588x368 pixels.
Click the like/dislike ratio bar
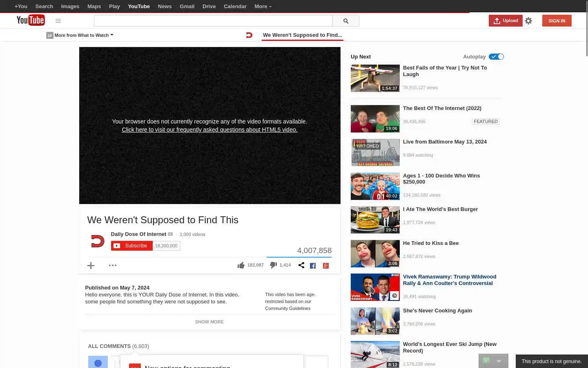coord(299,257)
